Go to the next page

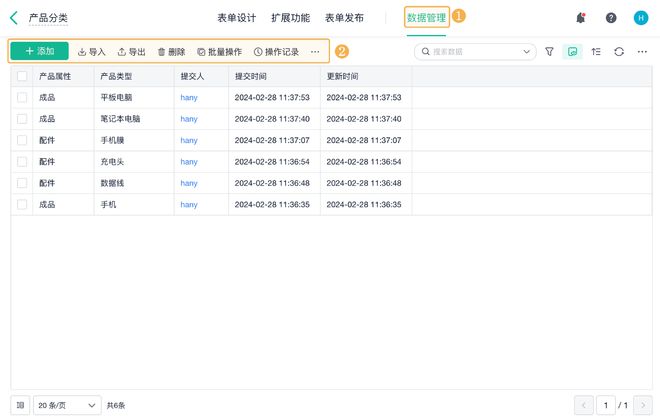point(643,405)
